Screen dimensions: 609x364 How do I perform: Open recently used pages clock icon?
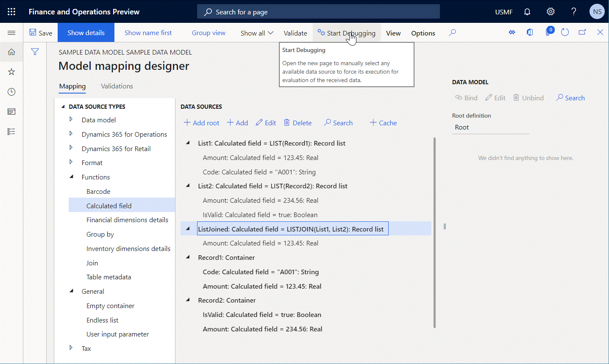(x=11, y=91)
